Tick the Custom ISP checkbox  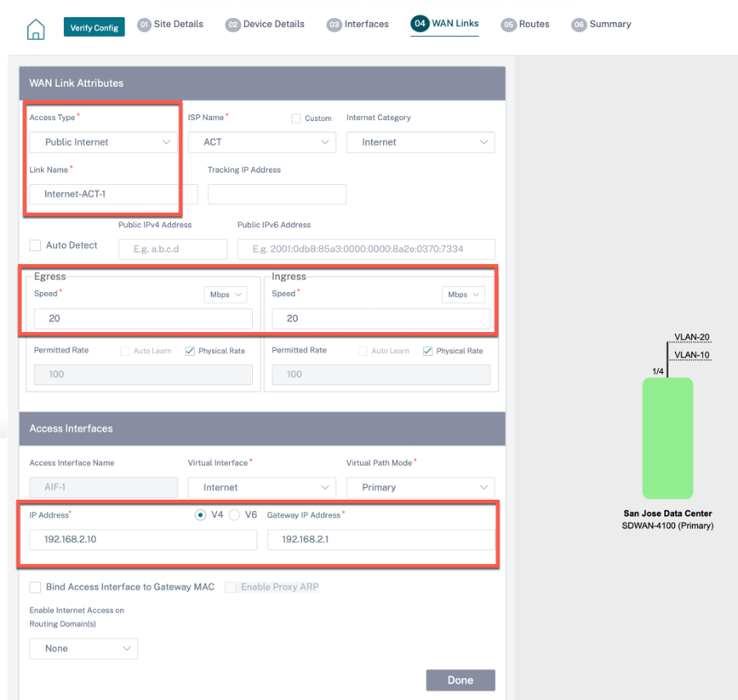pos(296,118)
